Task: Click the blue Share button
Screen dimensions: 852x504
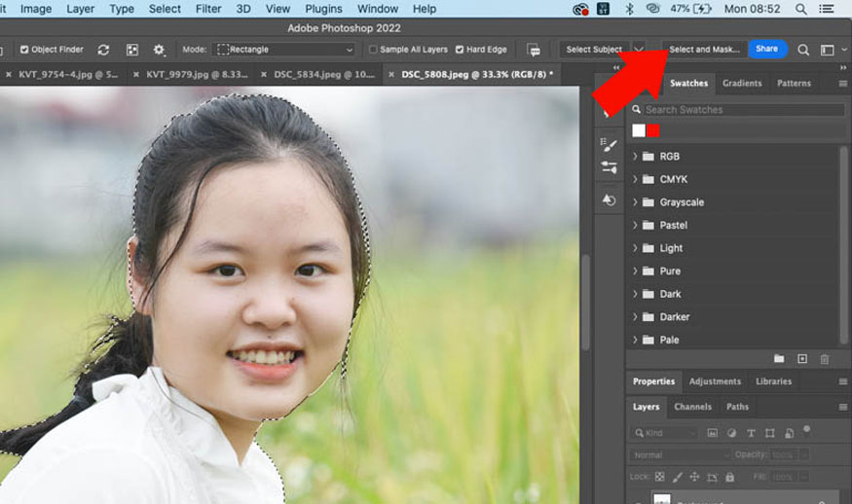Action: click(x=766, y=49)
